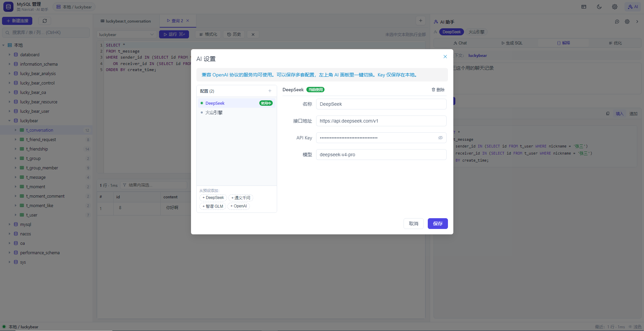Expand the lucky_bear_control database
The image size is (644, 331).
[9, 83]
